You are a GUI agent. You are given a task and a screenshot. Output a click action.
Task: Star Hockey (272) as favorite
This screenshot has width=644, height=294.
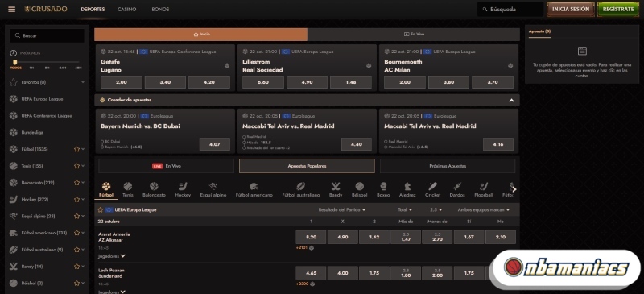pyautogui.click(x=76, y=200)
